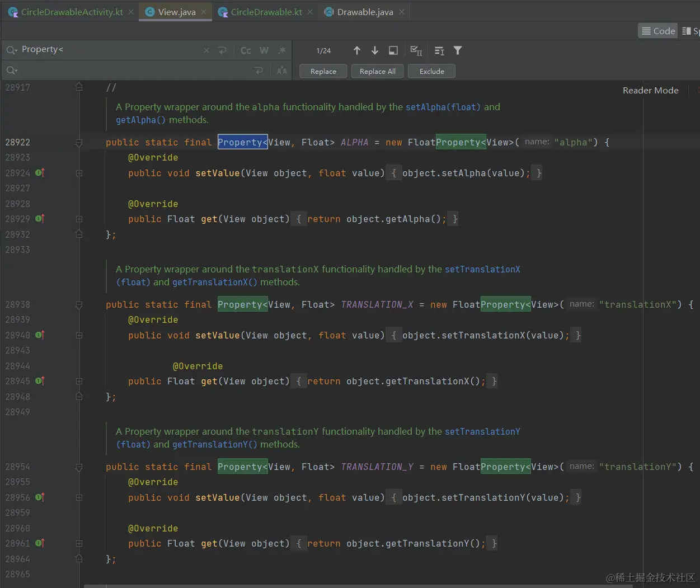
Task: Toggle Words (W) match option
Action: tap(264, 50)
